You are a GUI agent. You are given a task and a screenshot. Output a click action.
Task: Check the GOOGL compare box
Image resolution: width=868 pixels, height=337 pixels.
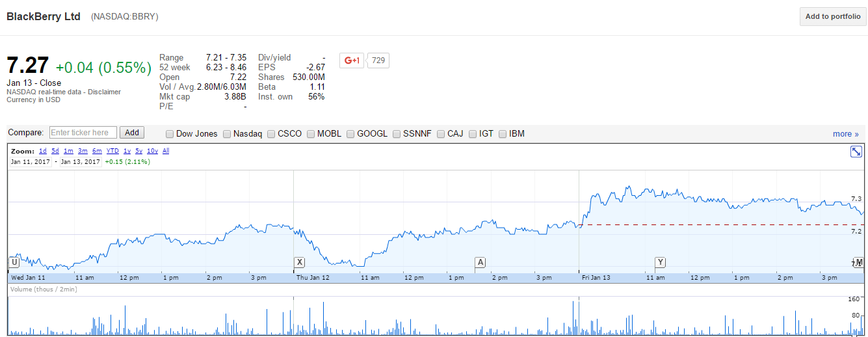350,134
